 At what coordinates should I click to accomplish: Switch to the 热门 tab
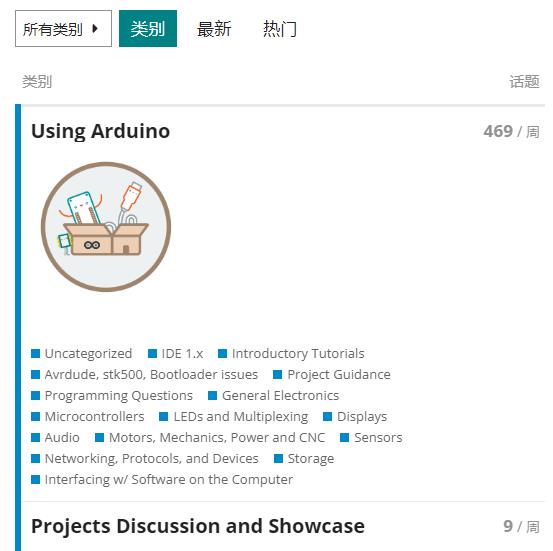coord(280,29)
